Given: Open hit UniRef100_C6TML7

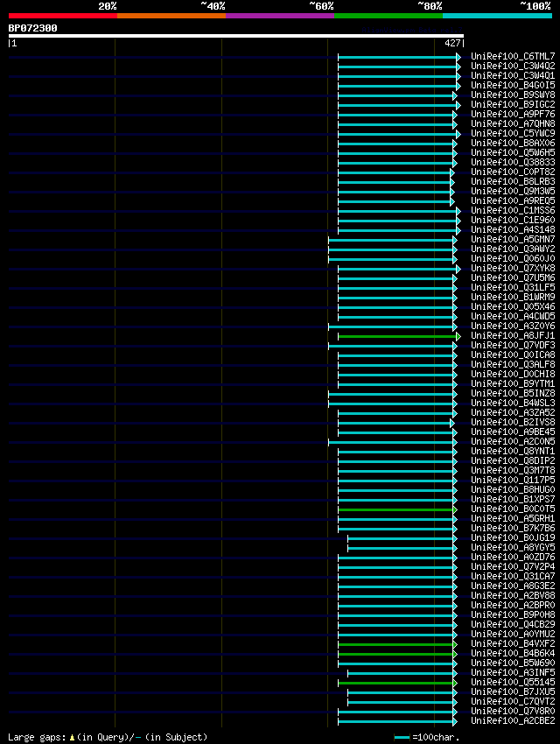Looking at the screenshot, I should coord(513,57).
